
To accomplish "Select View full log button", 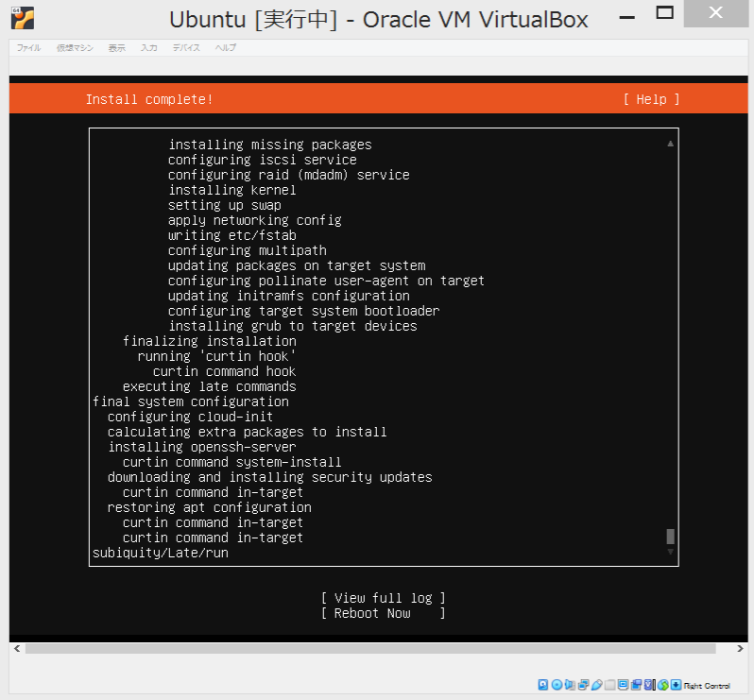I will (384, 598).
